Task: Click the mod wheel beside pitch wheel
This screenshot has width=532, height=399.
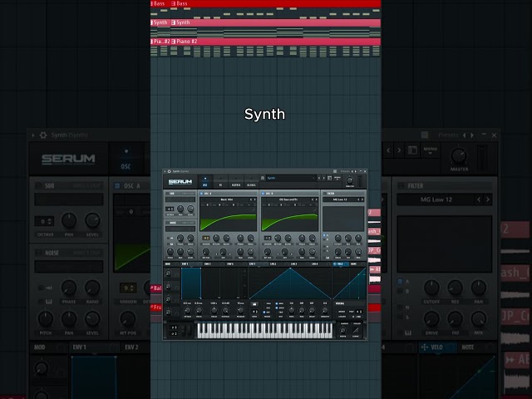Action: [x=190, y=330]
